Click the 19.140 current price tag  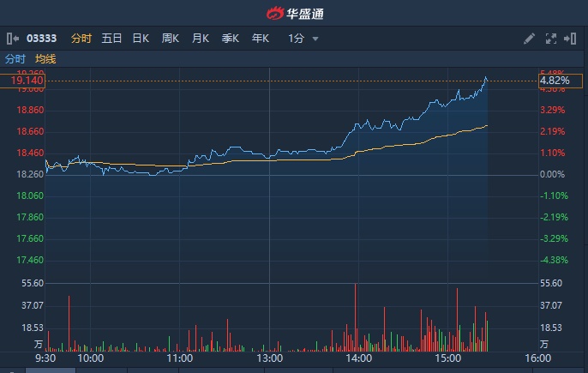click(x=28, y=81)
